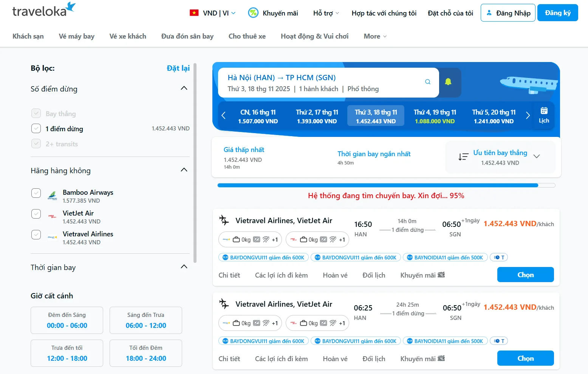Click the price alert bell icon
The height and width of the screenshot is (374, 588).
448,82
